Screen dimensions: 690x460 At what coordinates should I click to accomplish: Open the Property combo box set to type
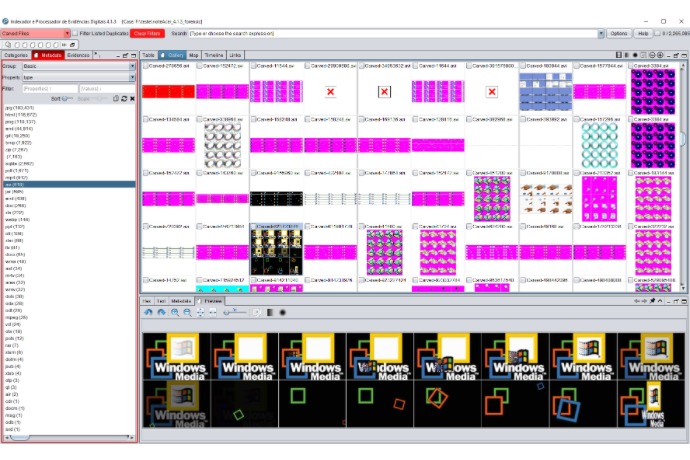[x=79, y=77]
